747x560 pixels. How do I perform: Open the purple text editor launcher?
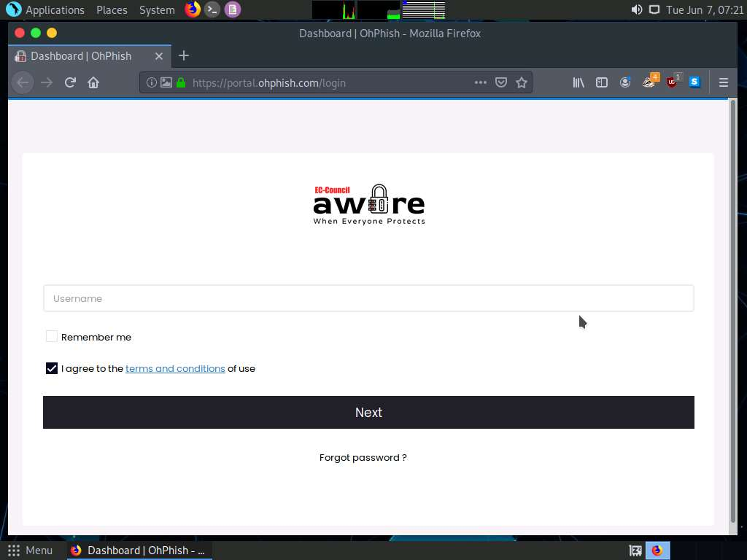pos(233,9)
